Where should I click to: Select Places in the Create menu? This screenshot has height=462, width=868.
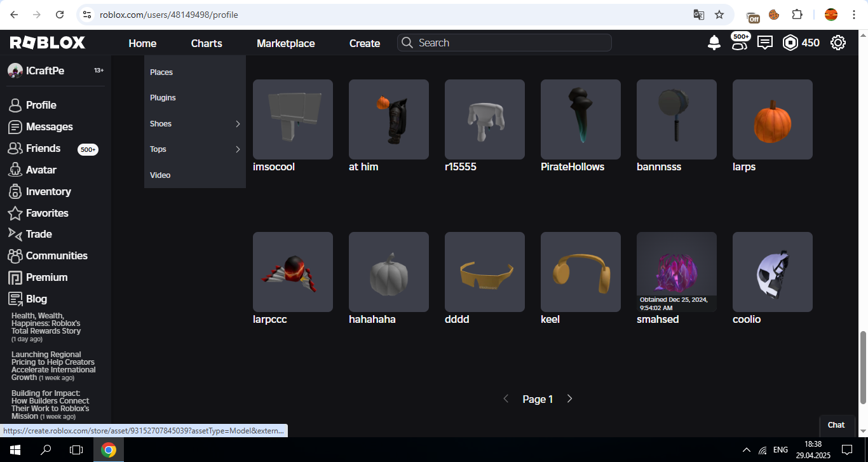coord(161,72)
